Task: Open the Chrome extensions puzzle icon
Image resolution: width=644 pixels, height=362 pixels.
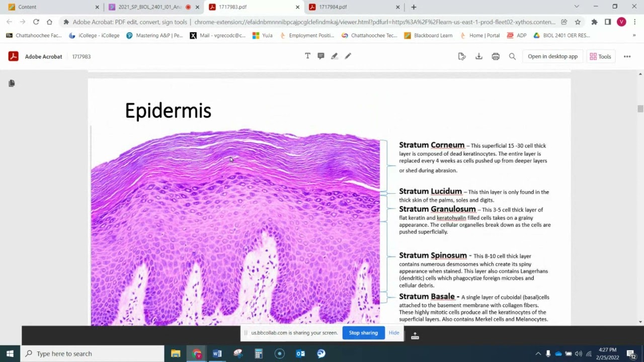Action: tap(594, 22)
